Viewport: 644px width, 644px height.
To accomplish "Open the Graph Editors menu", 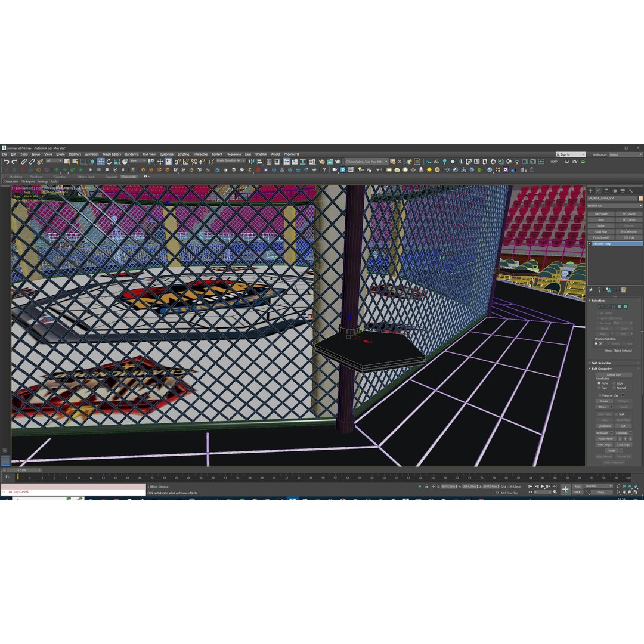I will coord(112,154).
